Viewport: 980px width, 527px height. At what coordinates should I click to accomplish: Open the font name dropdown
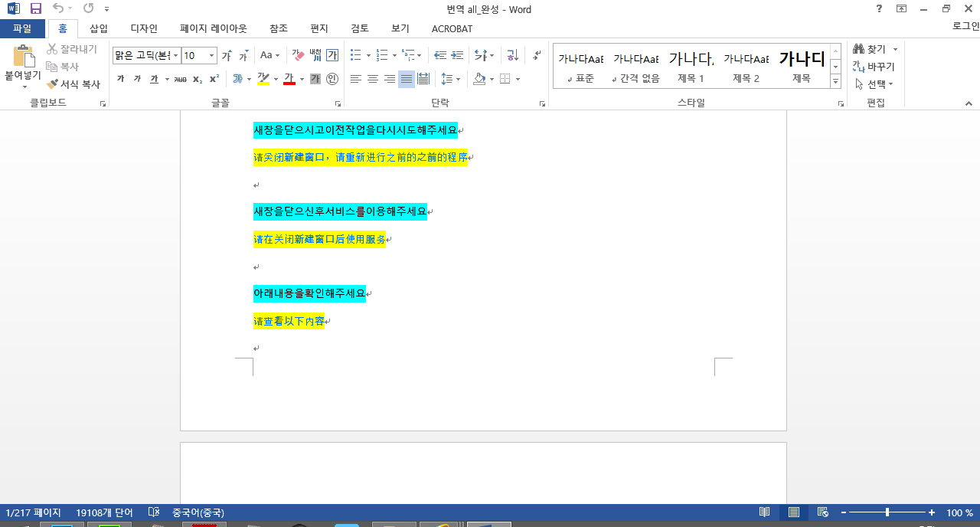tap(176, 56)
